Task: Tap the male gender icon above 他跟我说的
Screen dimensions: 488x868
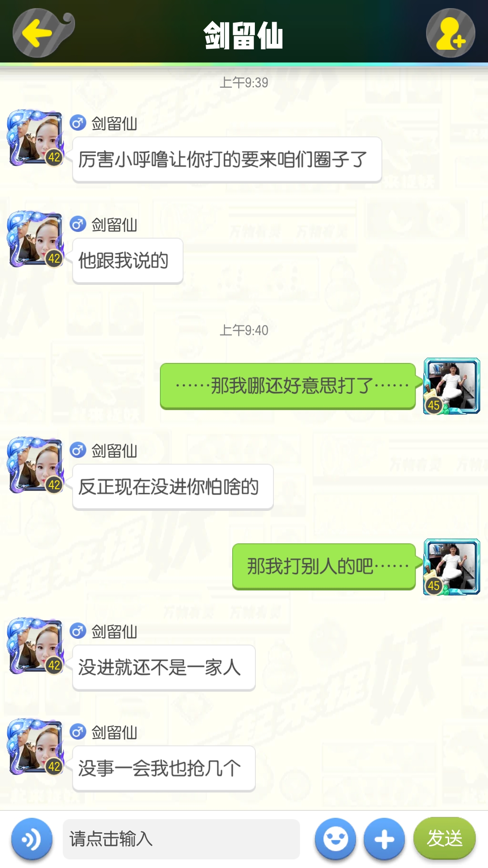Action: 78,224
